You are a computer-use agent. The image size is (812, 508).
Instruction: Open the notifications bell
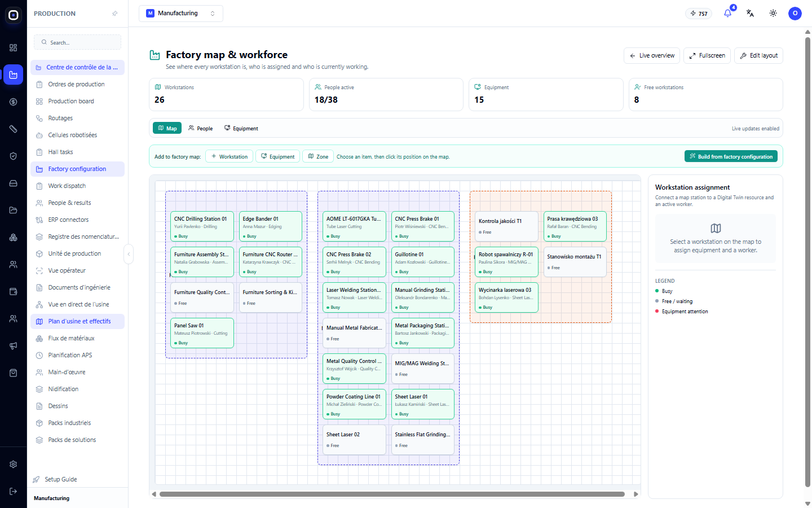tap(727, 13)
